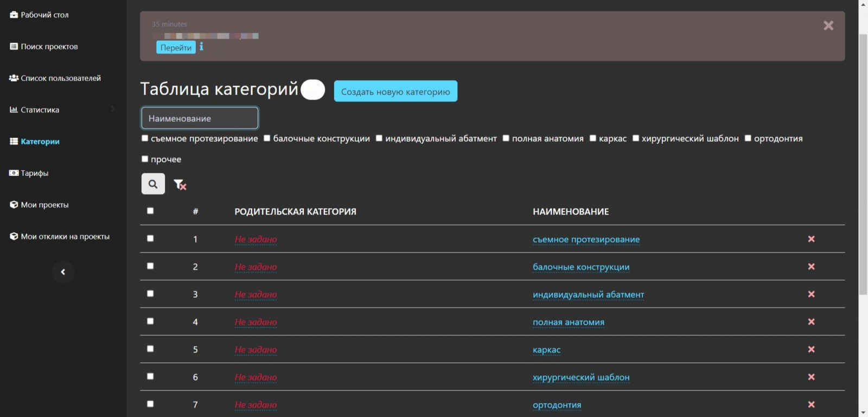
Task: Open parent category 'Не задано' in row 3
Action: pyautogui.click(x=256, y=294)
